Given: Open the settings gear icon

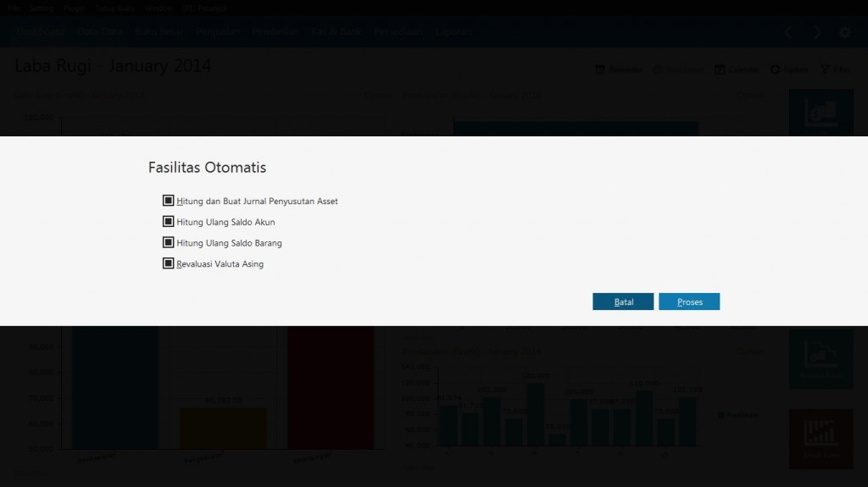Looking at the screenshot, I should [845, 32].
